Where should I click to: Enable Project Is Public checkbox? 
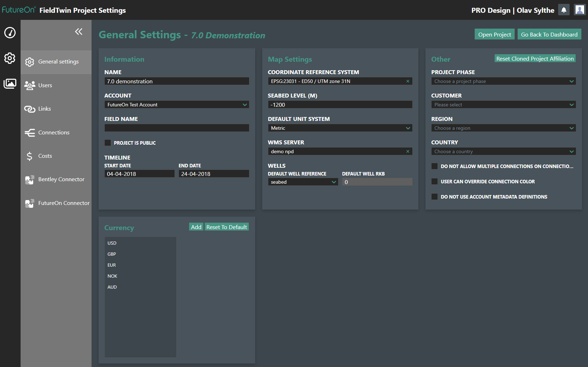pyautogui.click(x=108, y=143)
